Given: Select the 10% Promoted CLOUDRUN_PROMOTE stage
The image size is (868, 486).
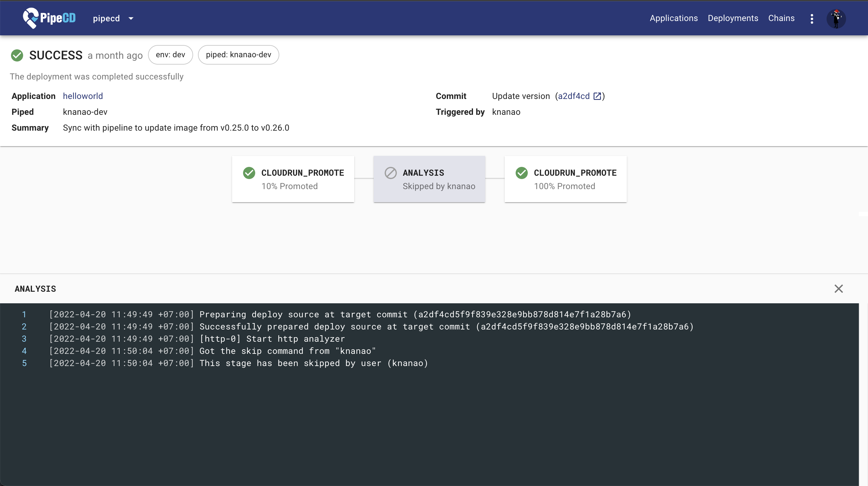Looking at the screenshot, I should tap(293, 179).
